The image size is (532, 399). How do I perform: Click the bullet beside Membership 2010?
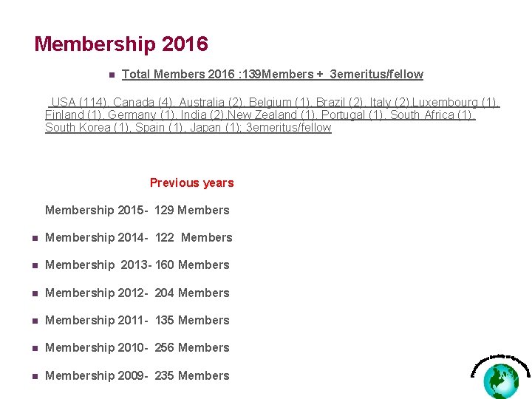[35, 349]
